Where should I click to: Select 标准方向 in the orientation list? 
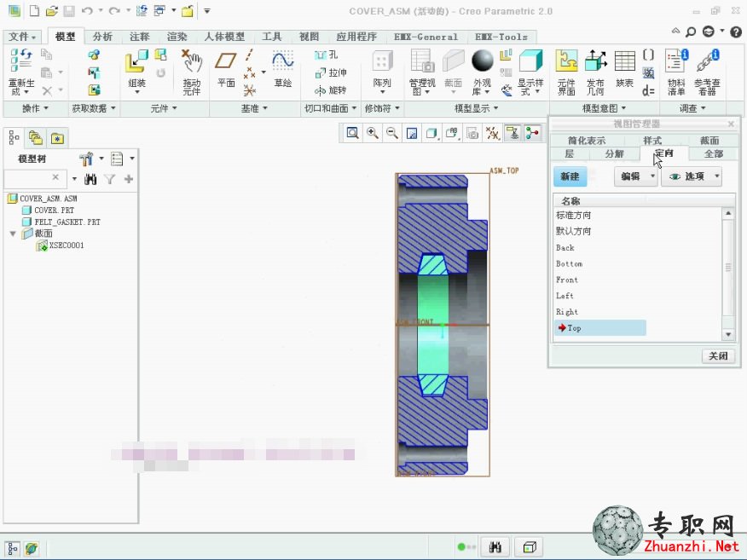[574, 216]
